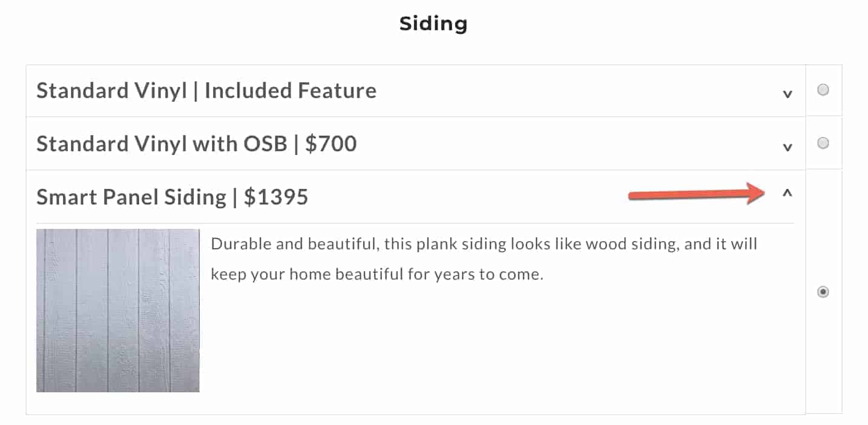Collapse Smart Panel Siding using the up caret
This screenshot has width=868, height=425.
click(787, 194)
